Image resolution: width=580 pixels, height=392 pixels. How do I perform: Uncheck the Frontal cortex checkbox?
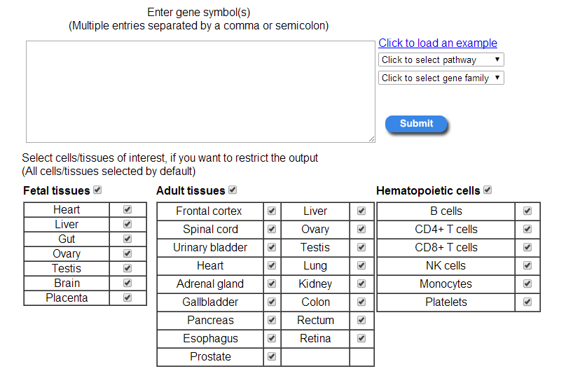pos(272,211)
